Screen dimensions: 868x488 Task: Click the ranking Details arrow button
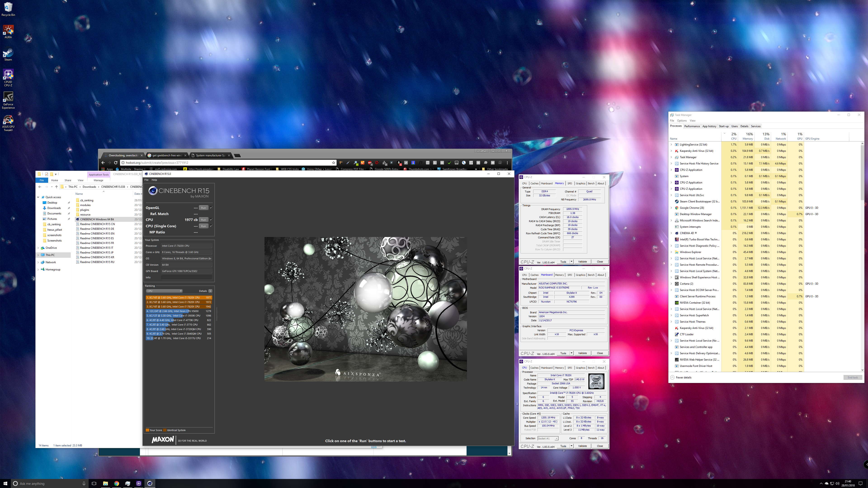[x=210, y=291]
